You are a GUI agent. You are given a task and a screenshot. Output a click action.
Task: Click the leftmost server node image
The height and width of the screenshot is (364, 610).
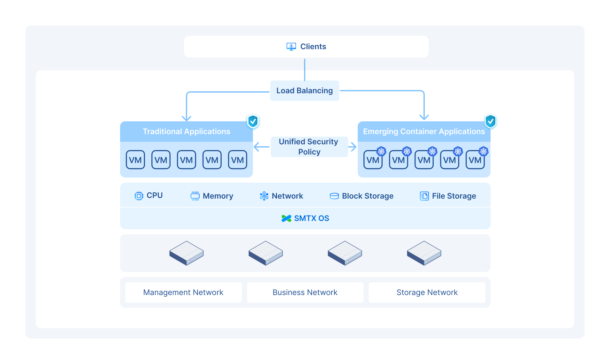[187, 253]
